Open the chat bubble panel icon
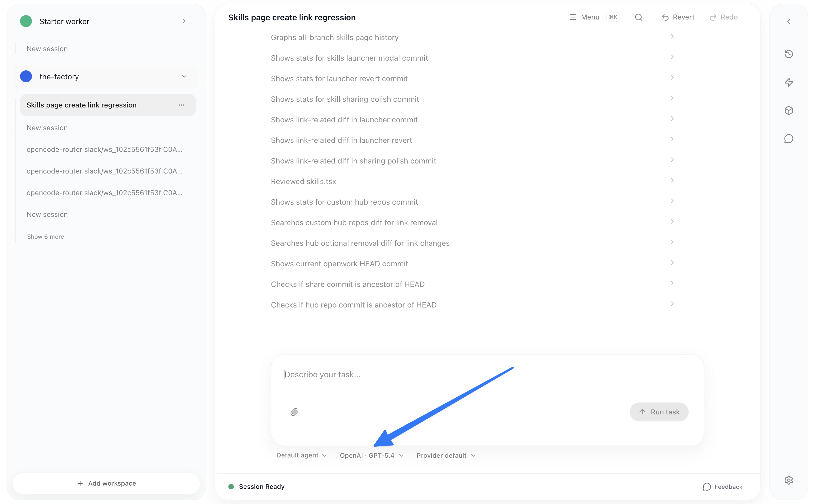 [x=789, y=139]
